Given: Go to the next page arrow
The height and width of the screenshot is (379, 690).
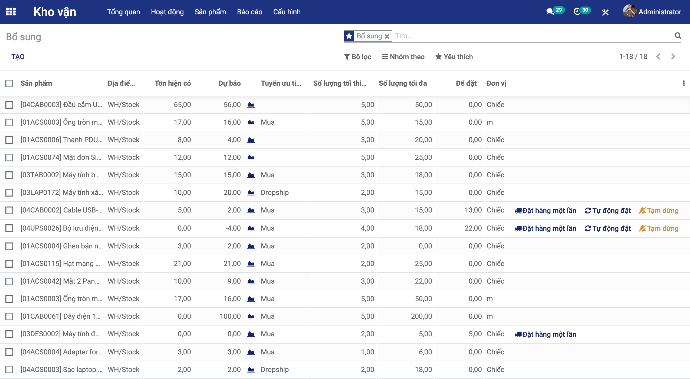Looking at the screenshot, I should [x=673, y=56].
